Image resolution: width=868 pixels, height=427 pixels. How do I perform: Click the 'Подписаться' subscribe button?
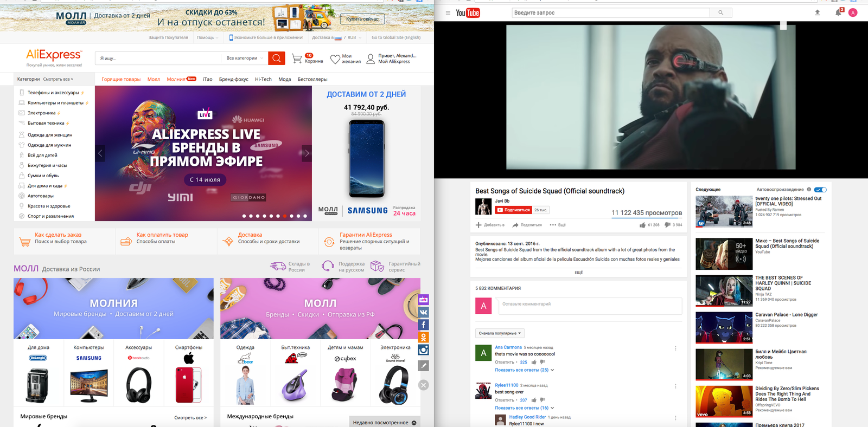(513, 210)
